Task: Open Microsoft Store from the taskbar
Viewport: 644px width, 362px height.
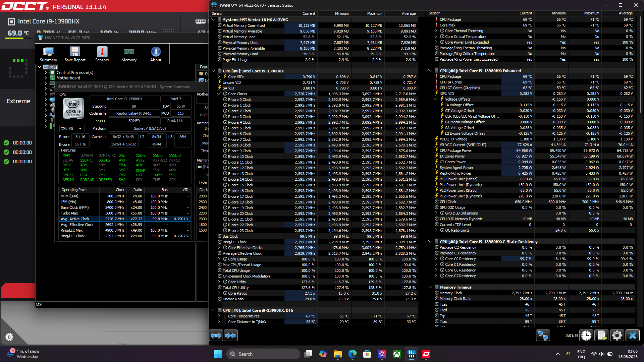Action: click(367, 354)
